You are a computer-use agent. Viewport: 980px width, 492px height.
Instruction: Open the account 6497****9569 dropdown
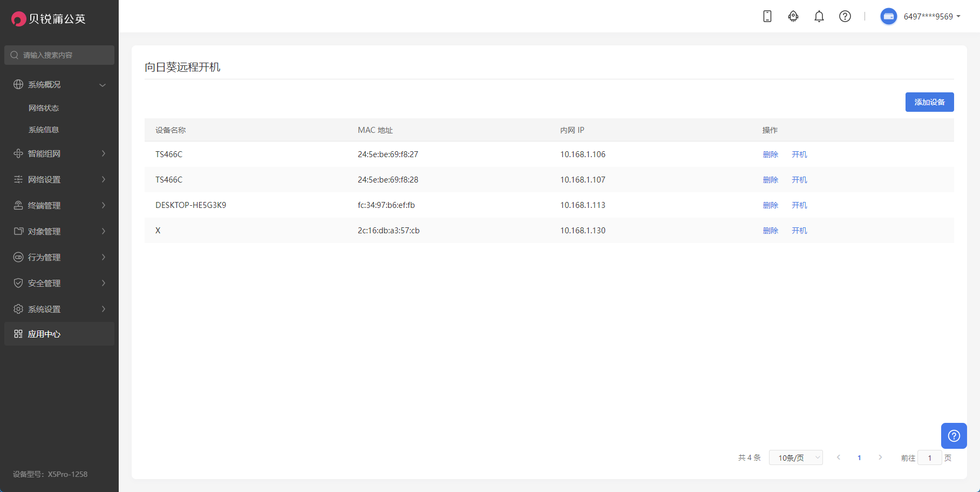point(932,16)
